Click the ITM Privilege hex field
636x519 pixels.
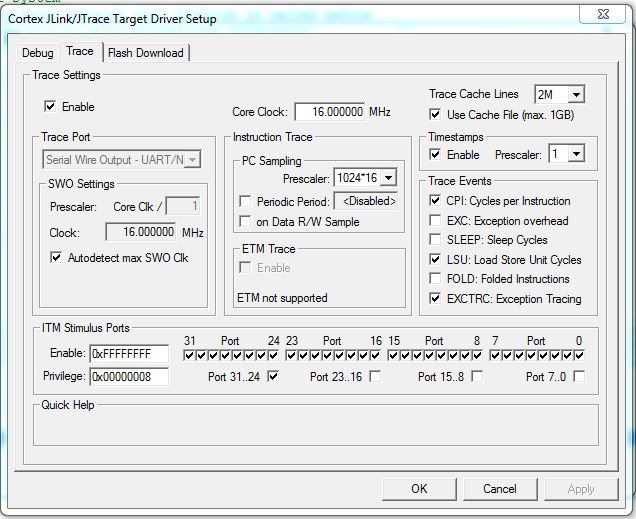[x=129, y=377]
